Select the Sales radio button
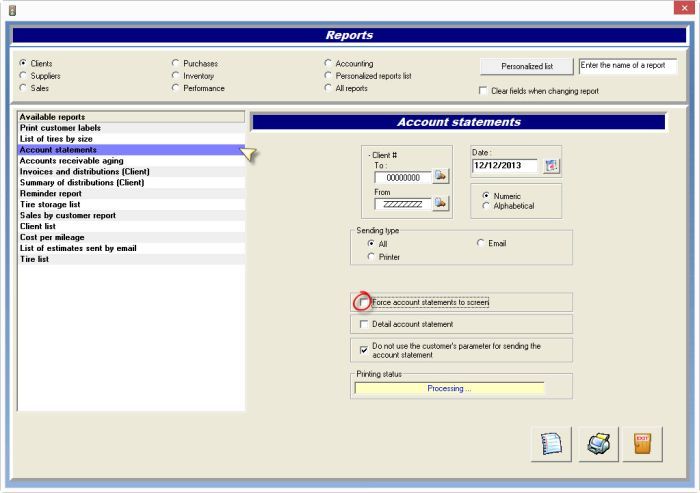This screenshot has height=493, width=700. (x=23, y=88)
